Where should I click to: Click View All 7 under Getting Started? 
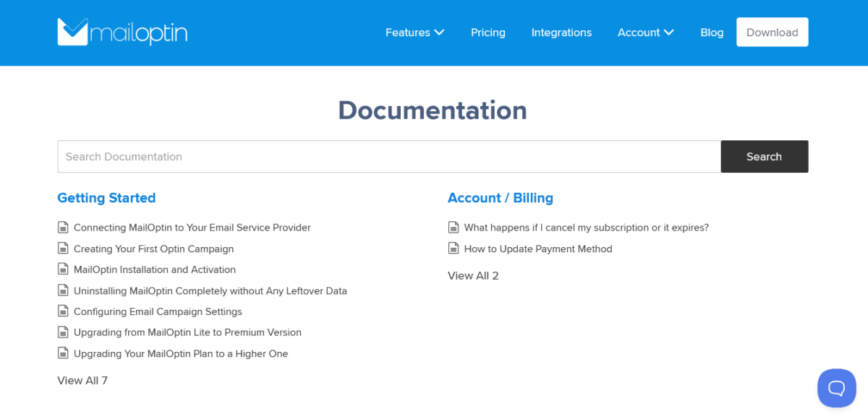coord(82,380)
